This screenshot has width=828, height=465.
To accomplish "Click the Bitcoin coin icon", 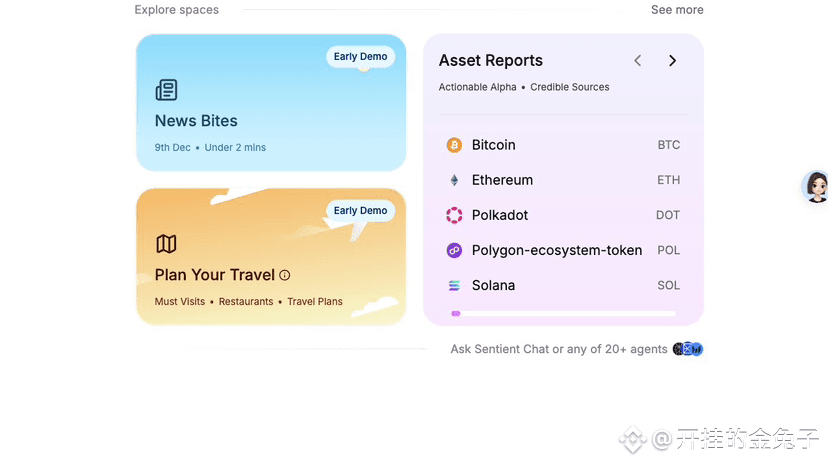I will point(454,145).
